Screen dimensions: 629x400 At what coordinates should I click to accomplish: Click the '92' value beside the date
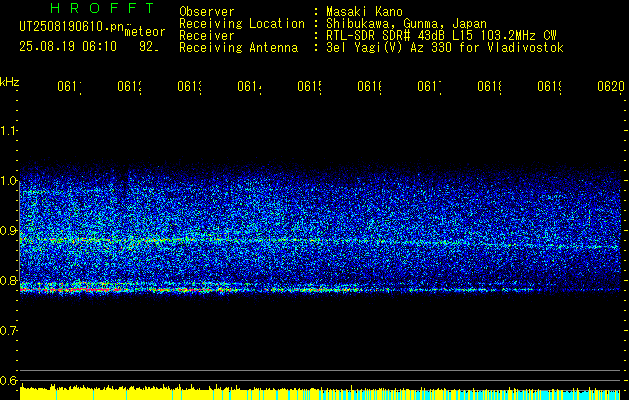coord(148,47)
